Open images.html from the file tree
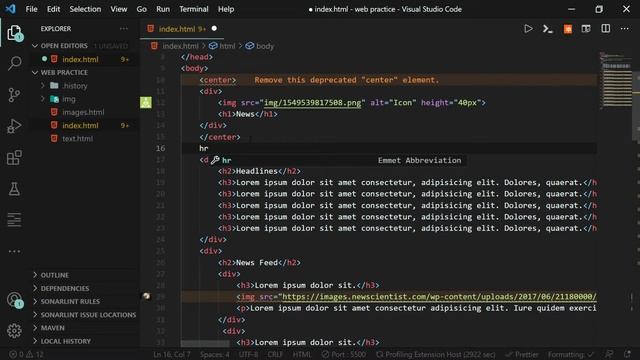This screenshot has height=360, width=640. pyautogui.click(x=83, y=112)
